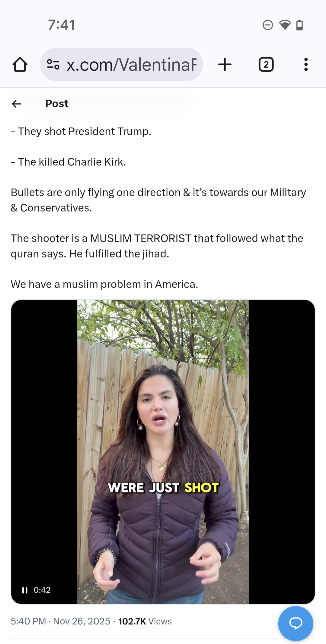Tap the Wi-Fi status bar icon
Viewport: 326px width, 644px height.
285,25
